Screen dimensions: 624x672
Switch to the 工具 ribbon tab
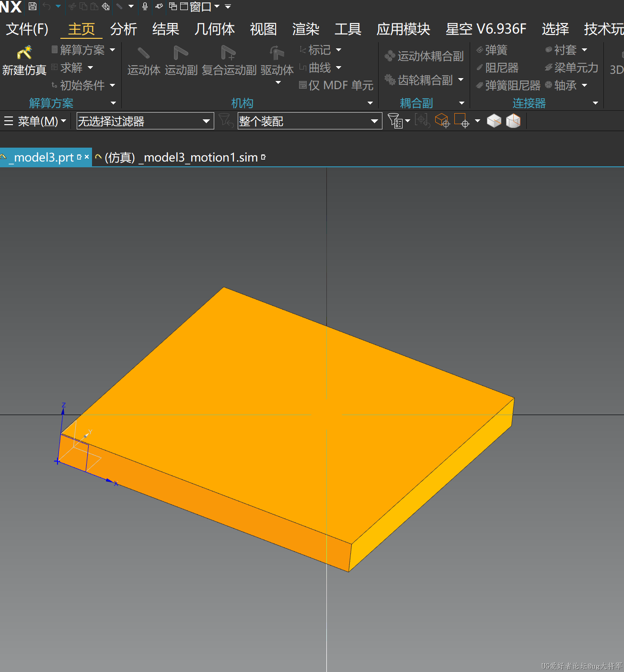pyautogui.click(x=348, y=29)
